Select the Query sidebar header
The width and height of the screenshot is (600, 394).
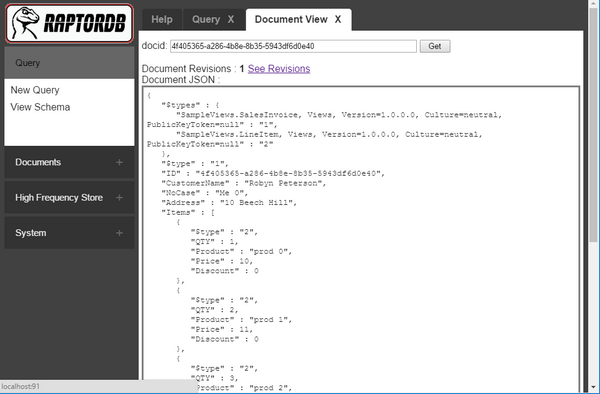tap(69, 63)
